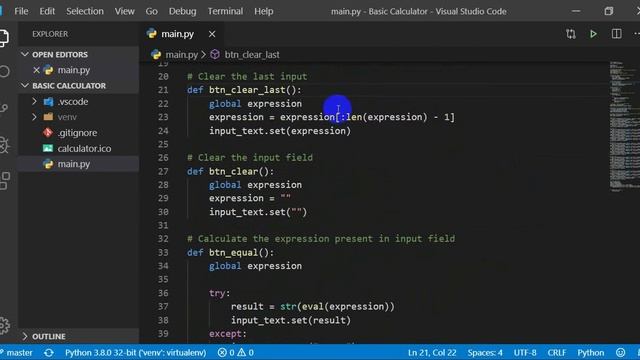Click the Compare Changes icon in the editor toolbar
640x360 pixels.
(x=571, y=34)
